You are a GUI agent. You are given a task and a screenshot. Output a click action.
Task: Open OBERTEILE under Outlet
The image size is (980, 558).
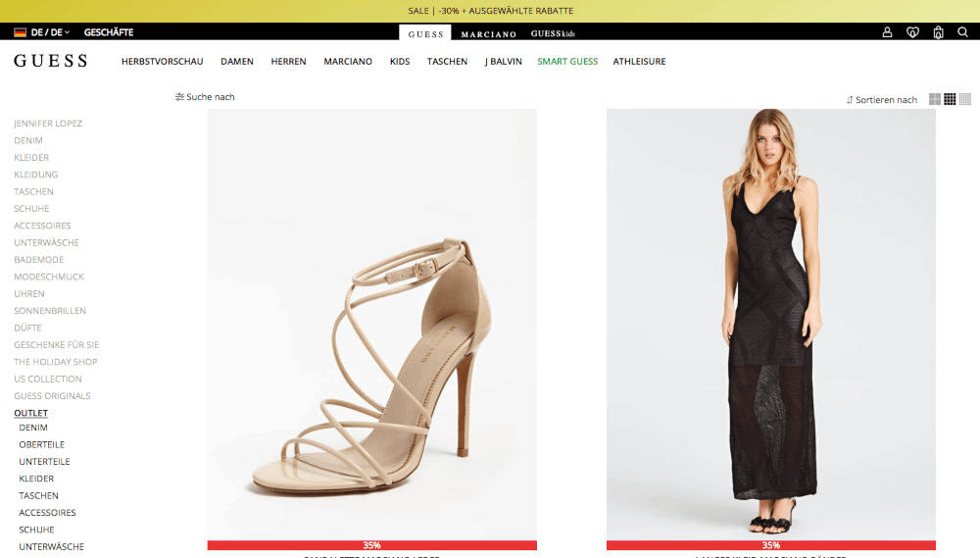coord(42,445)
